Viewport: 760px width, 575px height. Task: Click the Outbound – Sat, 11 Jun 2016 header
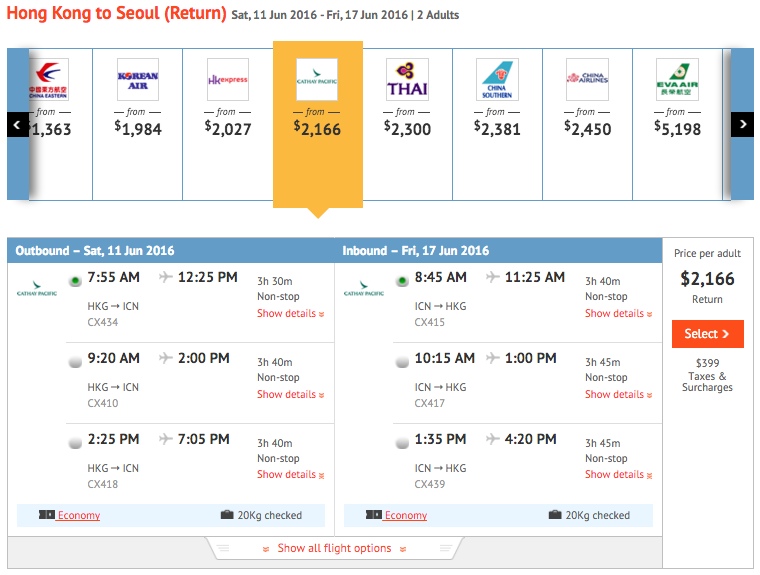click(x=95, y=251)
